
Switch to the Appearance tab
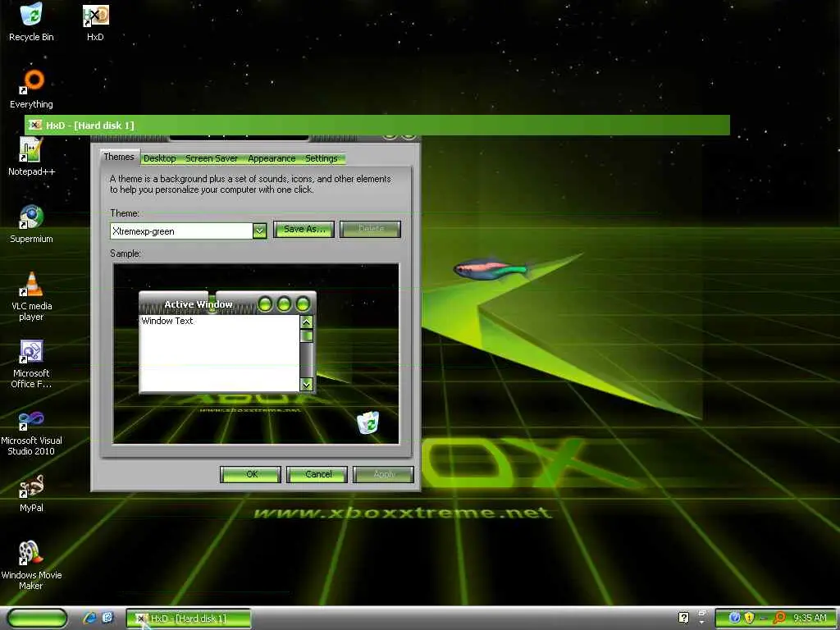click(x=272, y=158)
